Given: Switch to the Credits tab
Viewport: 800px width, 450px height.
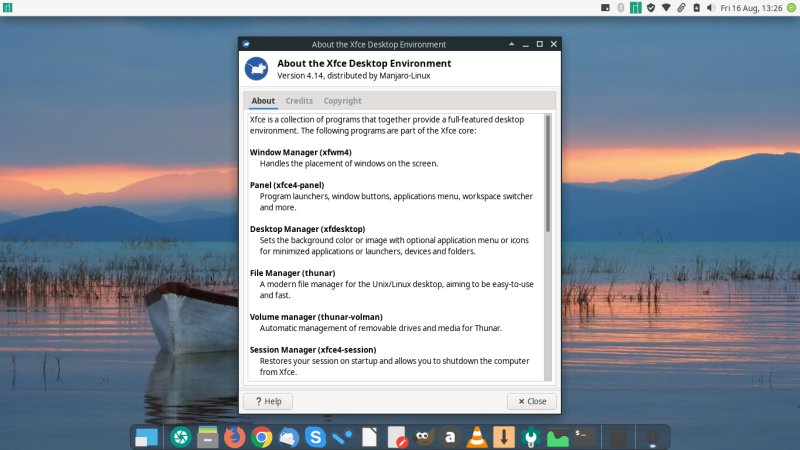Looking at the screenshot, I should 299,101.
